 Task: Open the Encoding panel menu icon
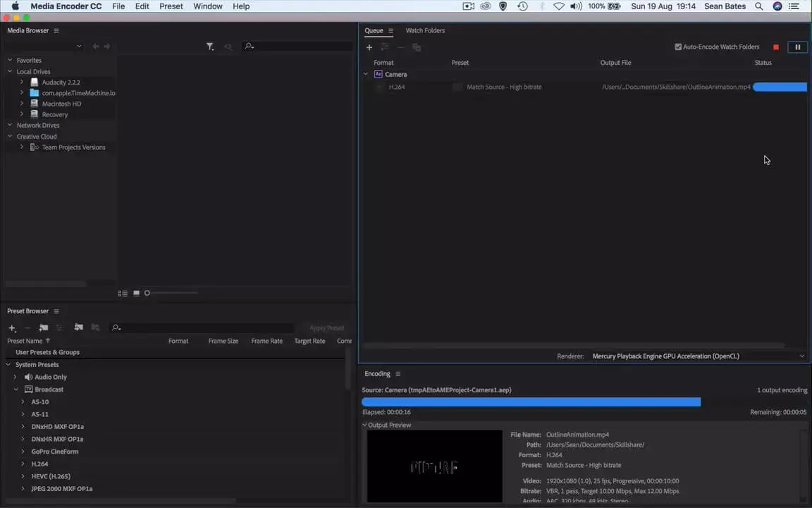point(398,374)
